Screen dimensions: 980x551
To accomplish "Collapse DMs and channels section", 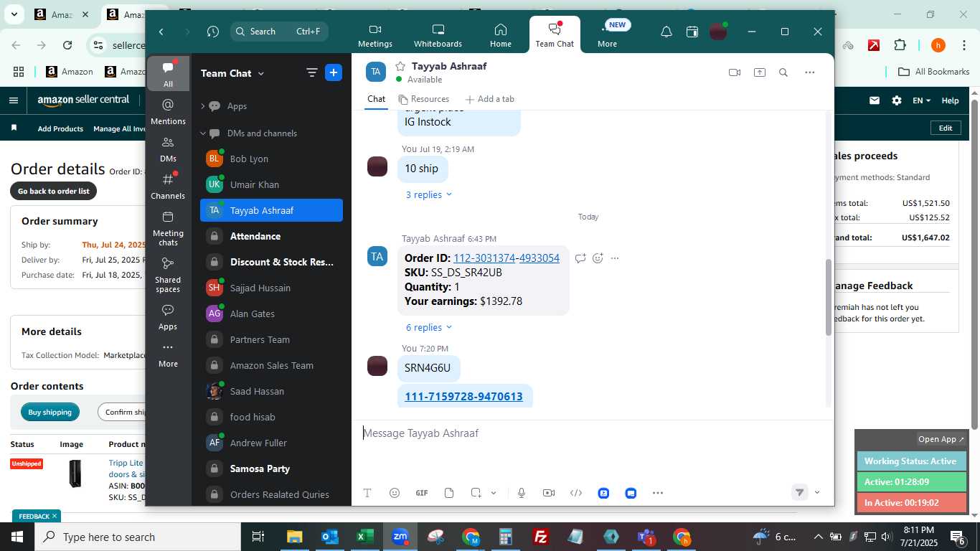I will tap(203, 133).
